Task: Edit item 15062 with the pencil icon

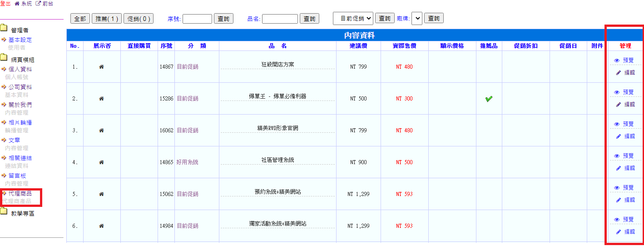Action: [x=618, y=200]
